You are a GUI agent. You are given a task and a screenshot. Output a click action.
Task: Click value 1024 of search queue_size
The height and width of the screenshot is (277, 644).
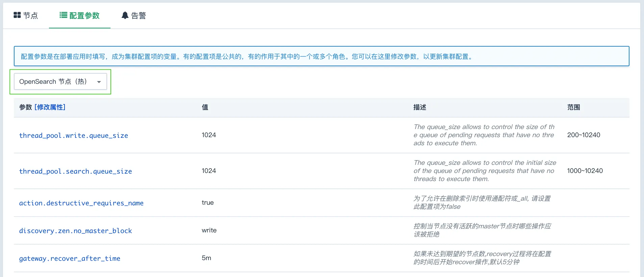pos(209,171)
